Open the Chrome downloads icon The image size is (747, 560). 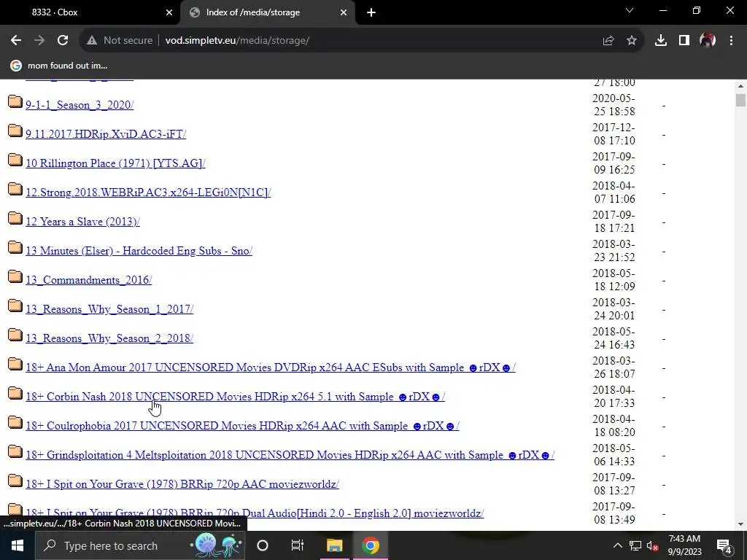(661, 41)
